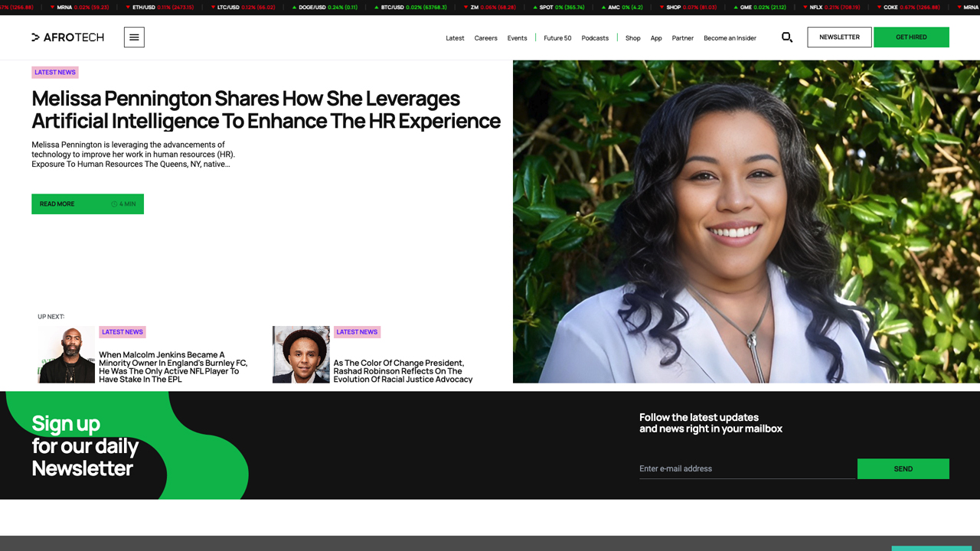Viewport: 980px width, 551px height.
Task: Focus the e-mail address field
Action: pos(746,469)
